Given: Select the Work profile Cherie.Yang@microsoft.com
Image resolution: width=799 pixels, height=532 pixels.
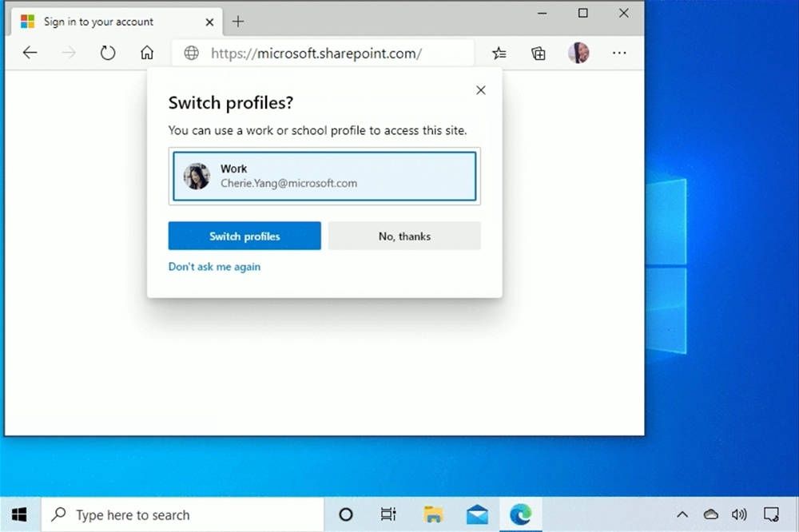Looking at the screenshot, I should coord(324,177).
